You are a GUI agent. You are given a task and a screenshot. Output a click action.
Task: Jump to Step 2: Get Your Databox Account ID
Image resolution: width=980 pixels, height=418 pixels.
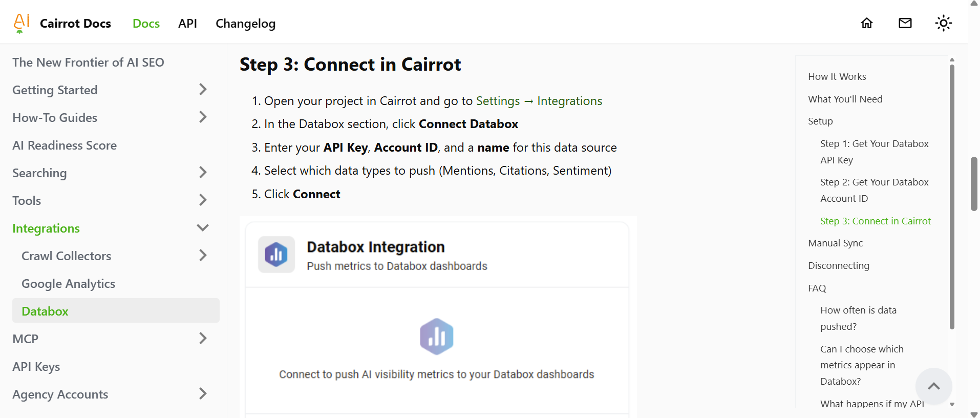point(875,191)
